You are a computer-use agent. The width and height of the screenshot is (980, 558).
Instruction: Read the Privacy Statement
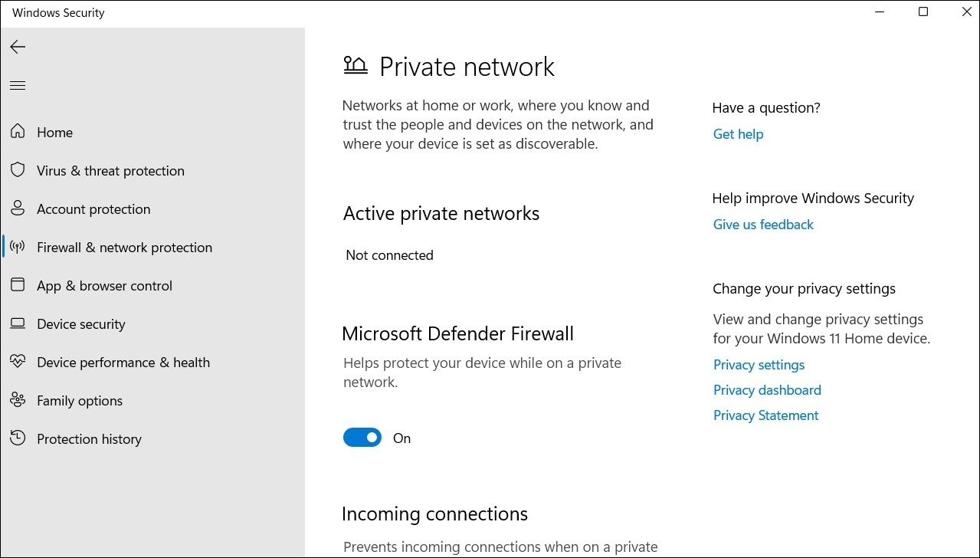[765, 415]
